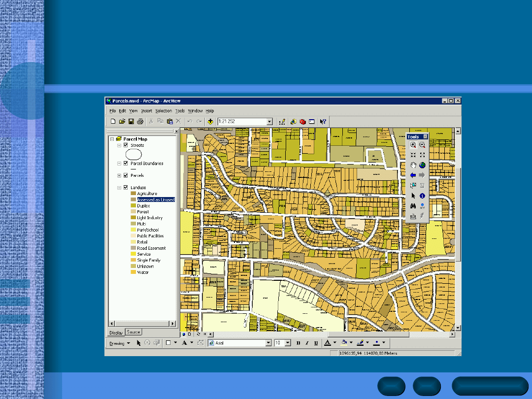Open the Drawing menu button
The width and height of the screenshot is (532, 399).
[119, 343]
